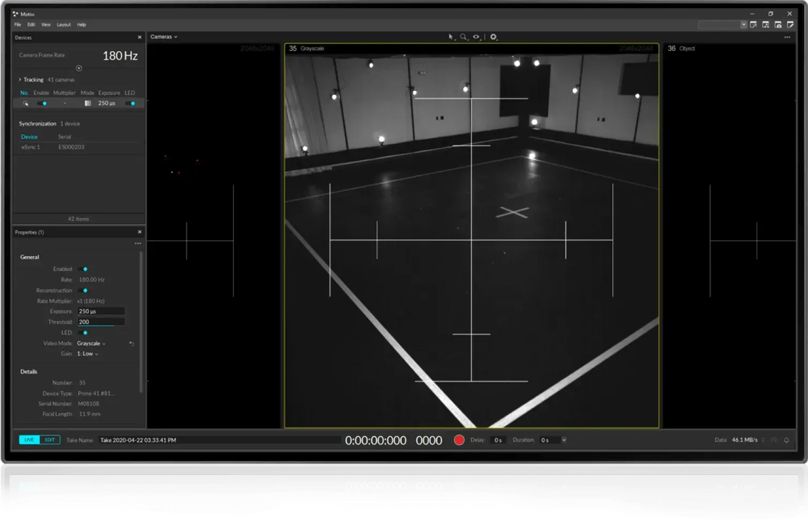Open camera view gear settings

point(493,37)
